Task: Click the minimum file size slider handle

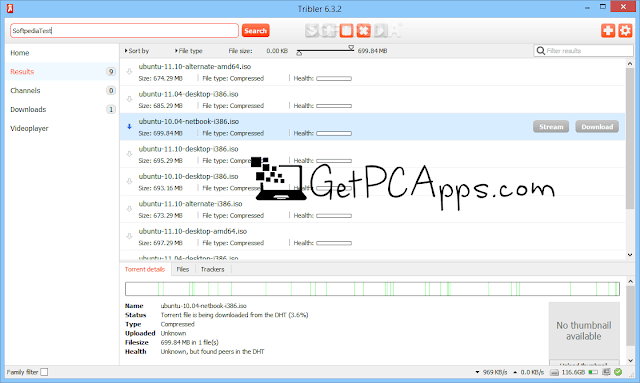Action: (299, 53)
